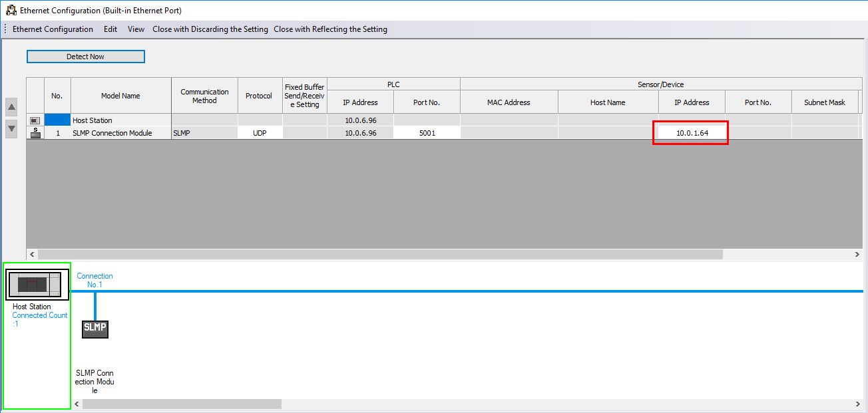Image resolution: width=868 pixels, height=413 pixels.
Task: Open the UDP protocol cell dropdown
Action: coord(260,133)
